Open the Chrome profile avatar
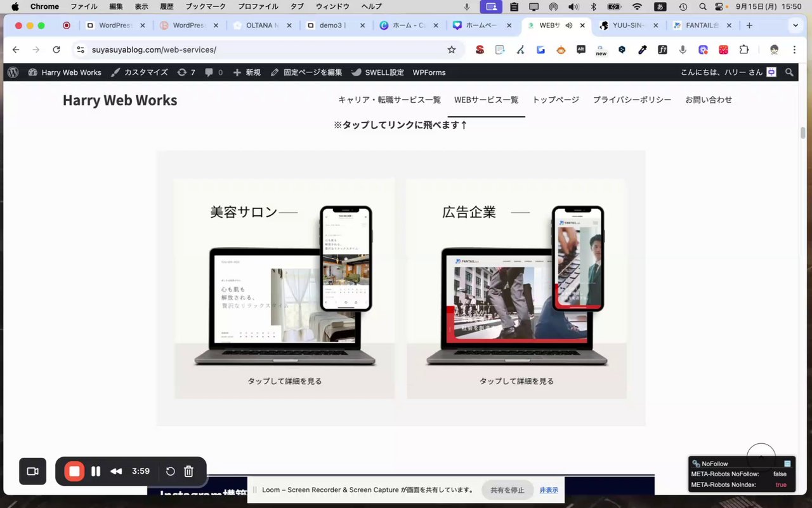Screen dimensions: 812x508 pos(774,50)
